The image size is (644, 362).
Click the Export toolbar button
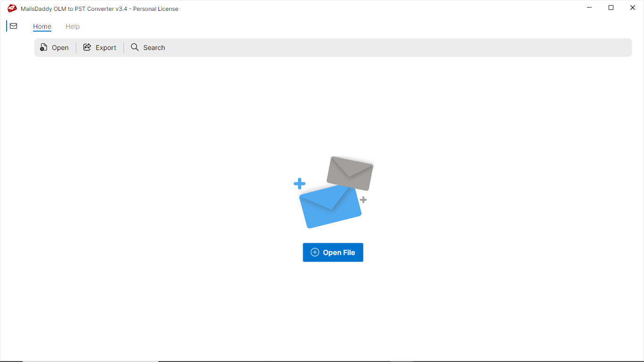[99, 48]
